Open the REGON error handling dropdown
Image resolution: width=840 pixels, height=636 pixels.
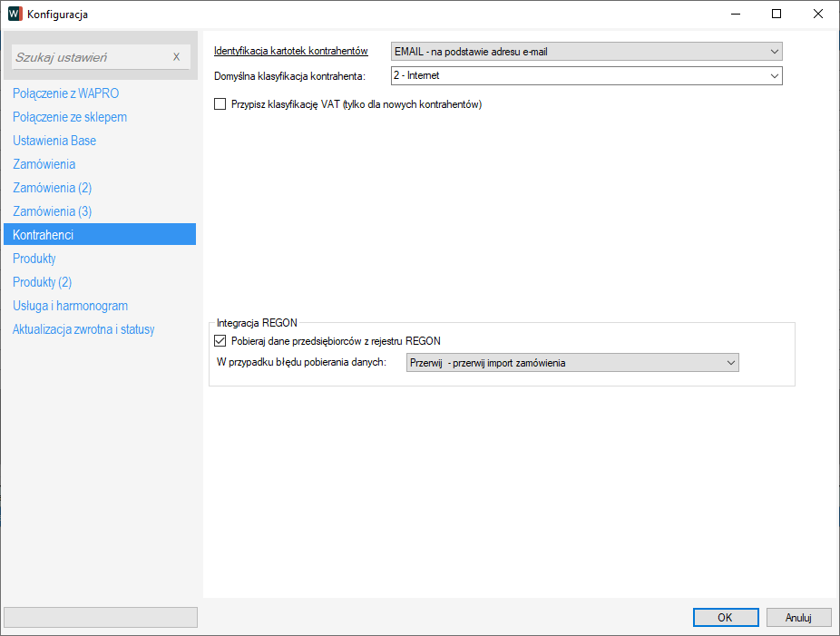pyautogui.click(x=572, y=363)
